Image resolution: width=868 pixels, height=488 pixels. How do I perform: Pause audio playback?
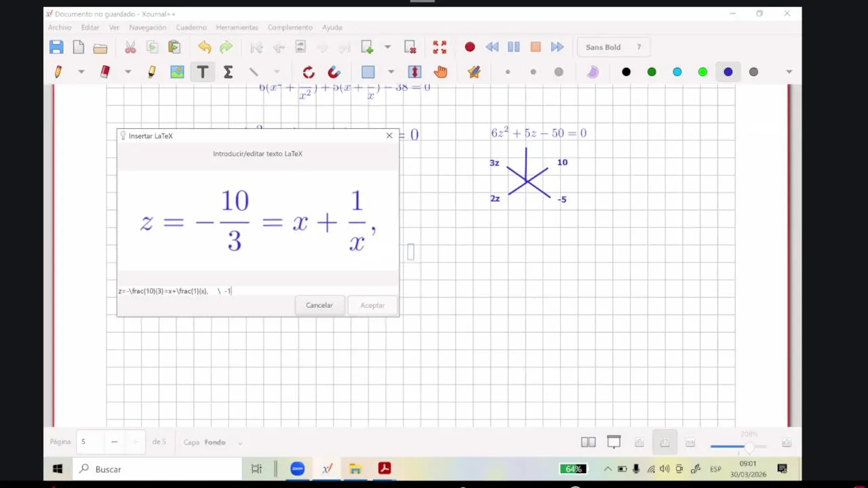[513, 47]
